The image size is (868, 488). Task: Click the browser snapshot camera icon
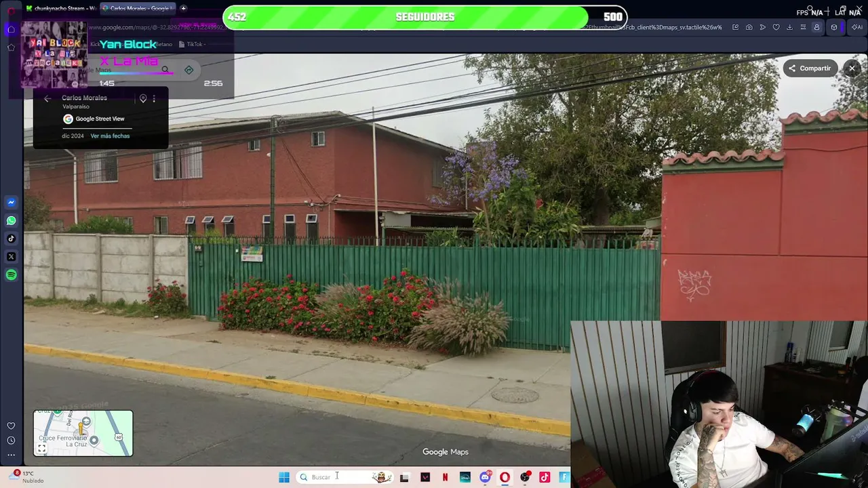[x=749, y=27]
